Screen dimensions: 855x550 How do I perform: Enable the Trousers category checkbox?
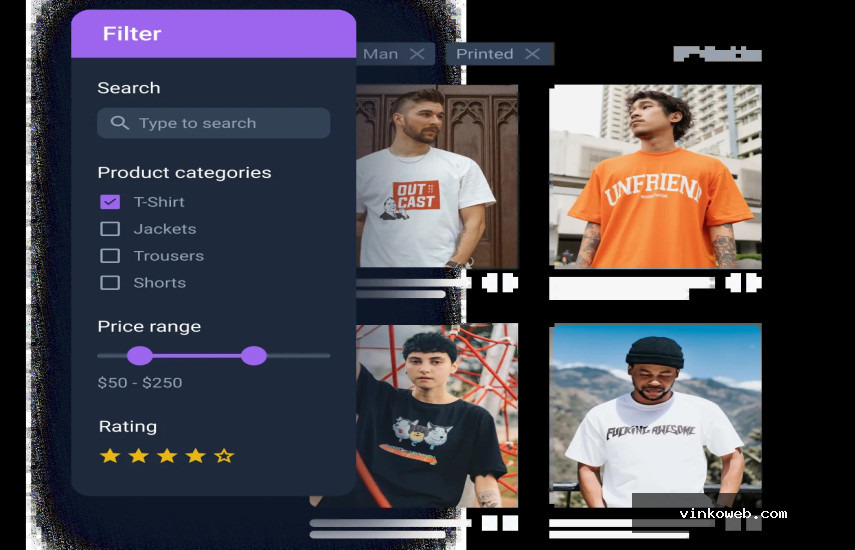[110, 256]
